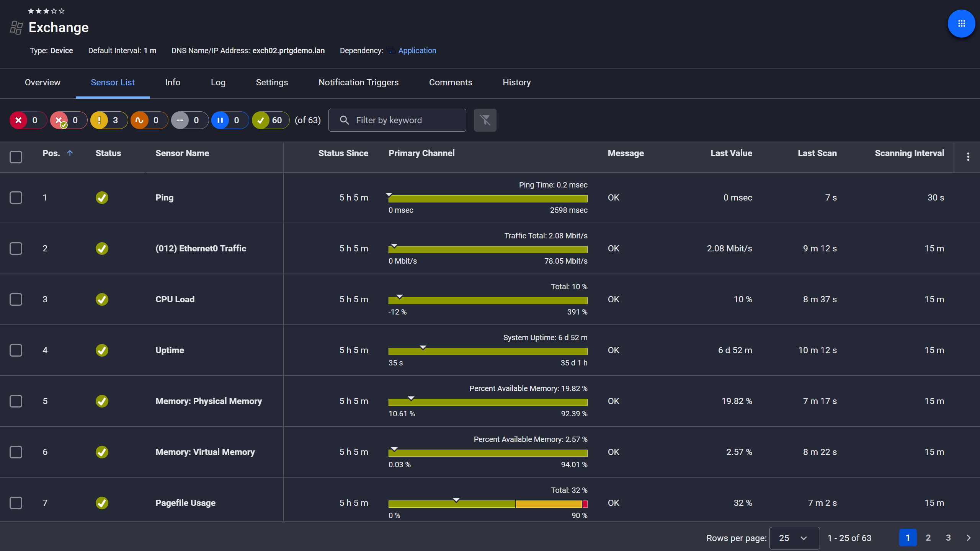Viewport: 980px width, 551px height.
Task: Filter by Paused status blue icon
Action: (x=220, y=120)
